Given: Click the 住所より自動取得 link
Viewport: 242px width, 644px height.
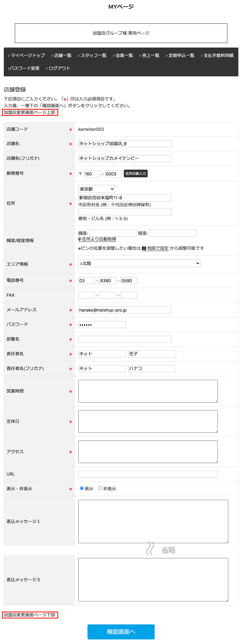Looking at the screenshot, I should [99, 239].
